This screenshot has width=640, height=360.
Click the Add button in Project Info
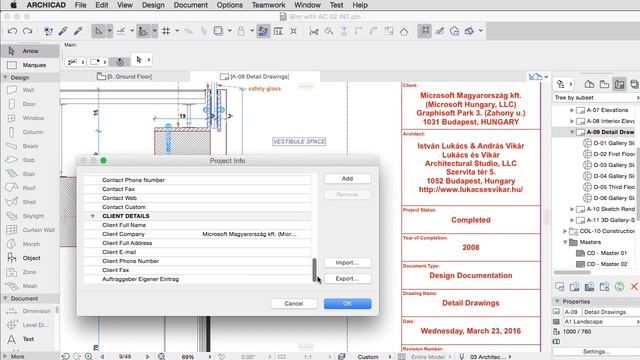pos(347,179)
